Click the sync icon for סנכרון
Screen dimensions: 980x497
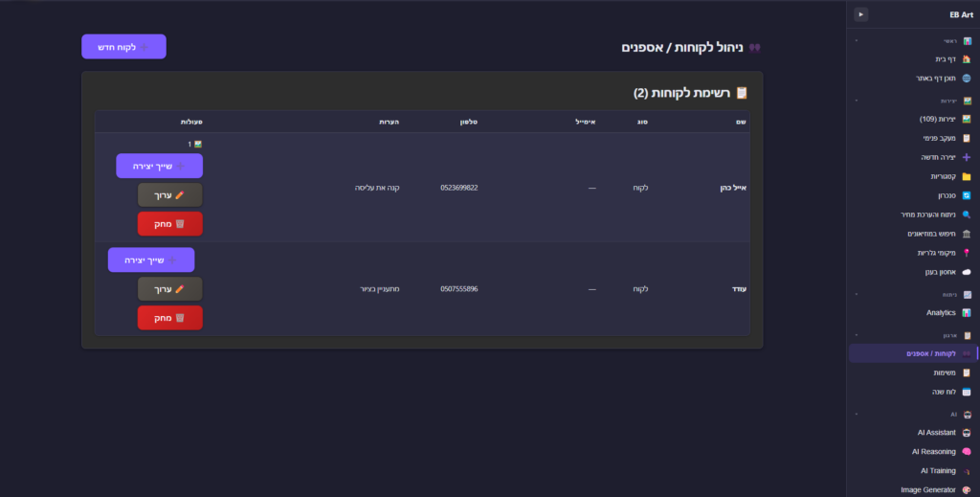967,195
